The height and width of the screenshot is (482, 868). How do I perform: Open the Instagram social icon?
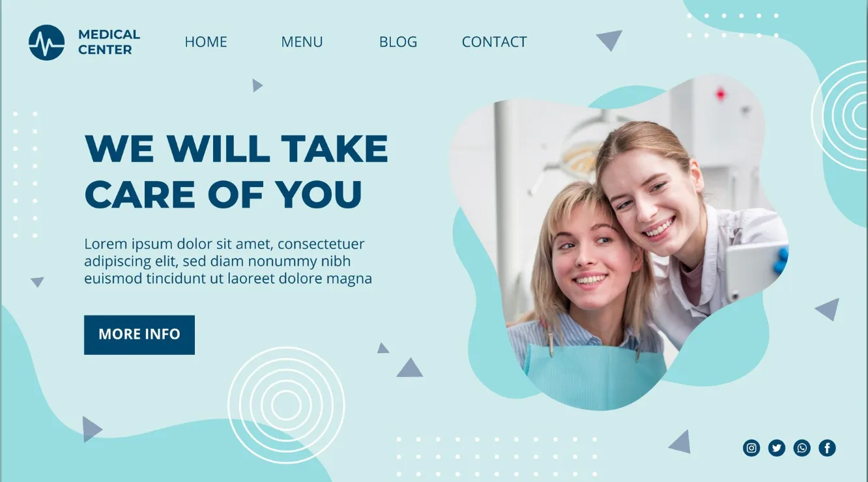coord(751,447)
